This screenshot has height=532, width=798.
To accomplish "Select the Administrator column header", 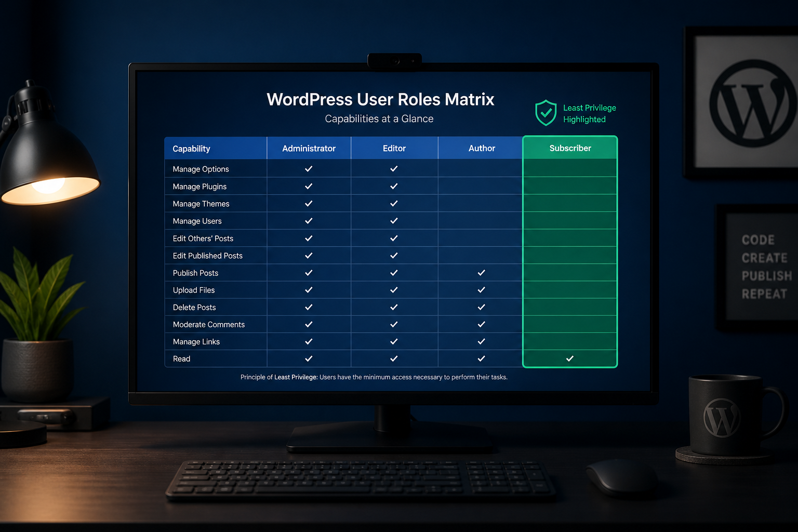I will 309,148.
